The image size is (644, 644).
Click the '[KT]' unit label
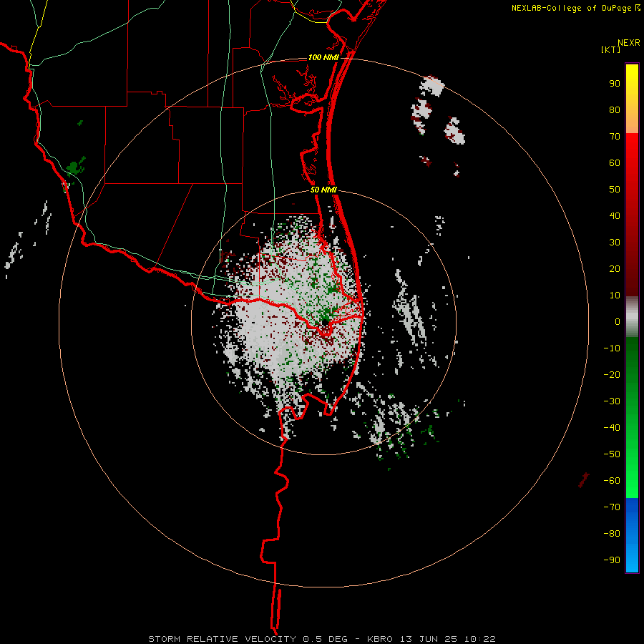(611, 49)
